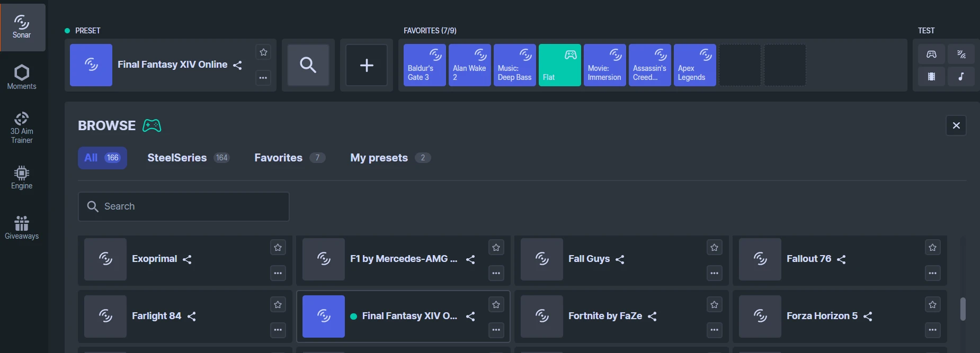Click the plus button to add preset
This screenshot has width=980, height=353.
[367, 65]
